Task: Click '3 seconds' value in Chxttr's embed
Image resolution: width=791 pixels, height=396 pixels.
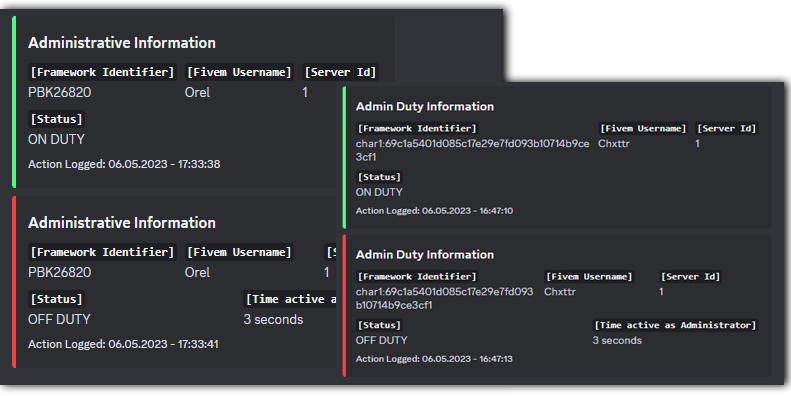Action: (617, 341)
